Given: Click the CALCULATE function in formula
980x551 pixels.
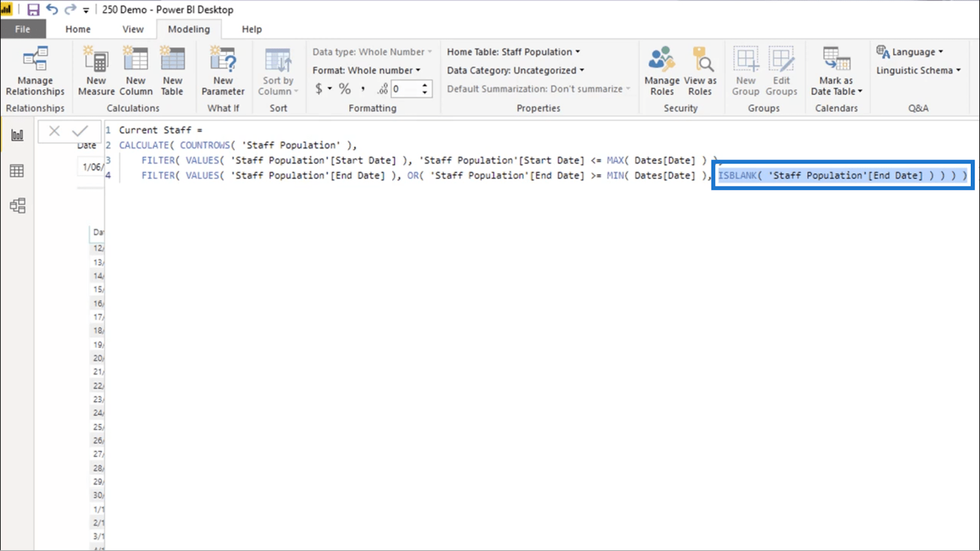Looking at the screenshot, I should tap(144, 145).
